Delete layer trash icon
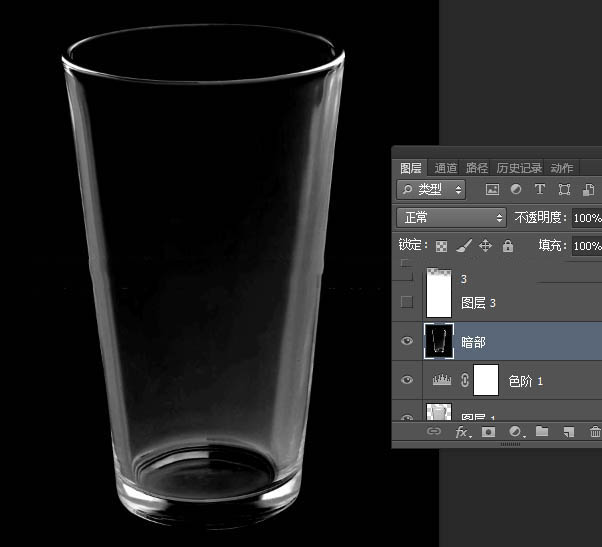 595,432
